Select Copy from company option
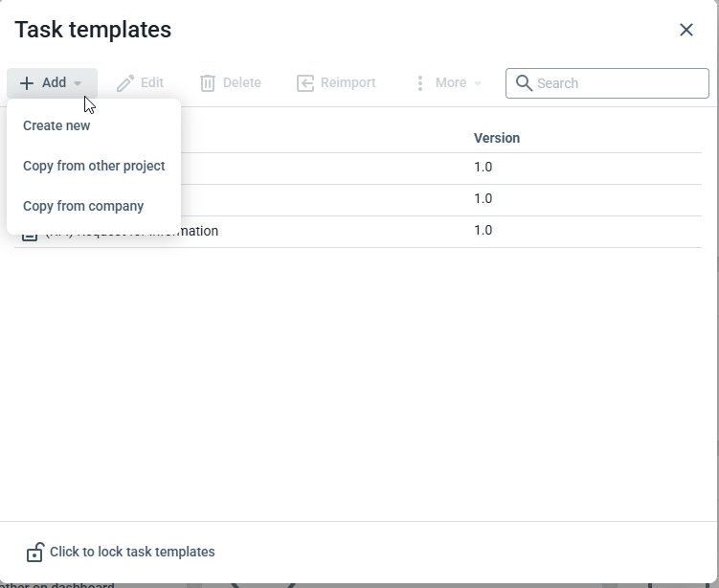The width and height of the screenshot is (719, 588). coord(83,206)
